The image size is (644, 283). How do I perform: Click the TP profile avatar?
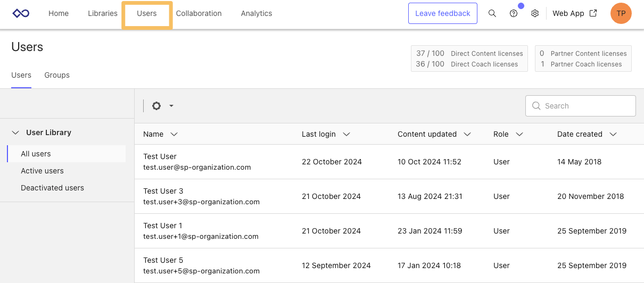point(621,13)
